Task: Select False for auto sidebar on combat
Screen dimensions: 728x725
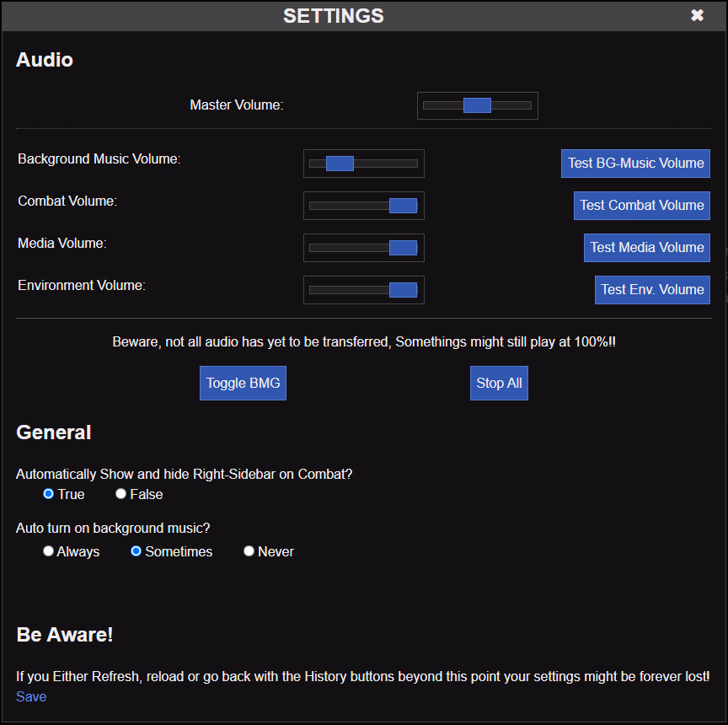Action: point(120,494)
